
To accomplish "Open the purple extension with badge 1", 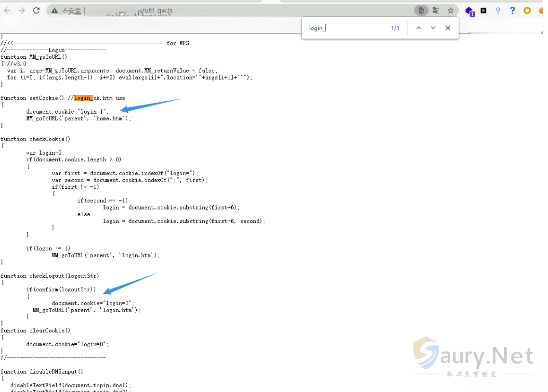I will (x=470, y=11).
